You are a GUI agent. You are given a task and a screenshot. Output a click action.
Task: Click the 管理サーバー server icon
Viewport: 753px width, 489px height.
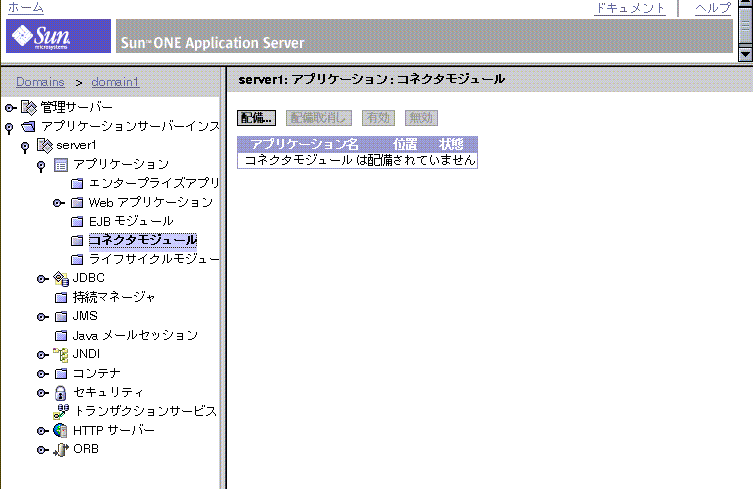click(x=29, y=108)
